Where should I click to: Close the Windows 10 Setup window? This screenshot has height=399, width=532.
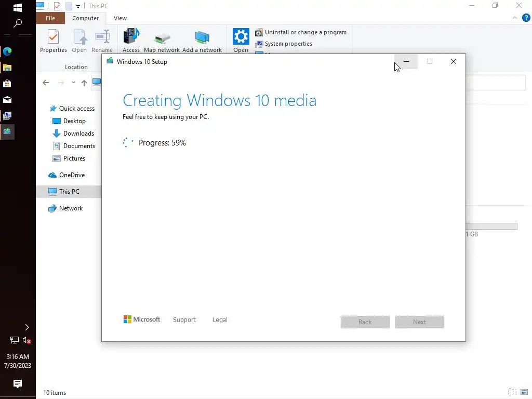coord(453,61)
